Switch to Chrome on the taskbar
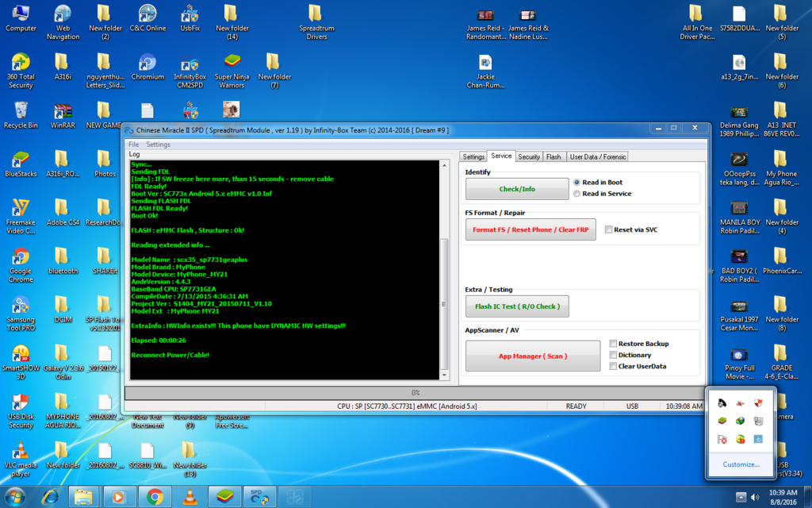This screenshot has height=508, width=812. tap(155, 497)
